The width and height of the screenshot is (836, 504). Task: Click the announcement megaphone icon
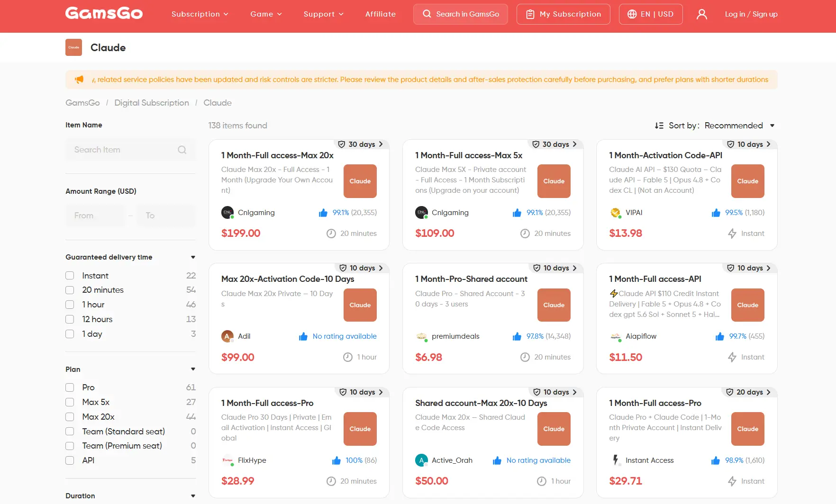pyautogui.click(x=79, y=80)
